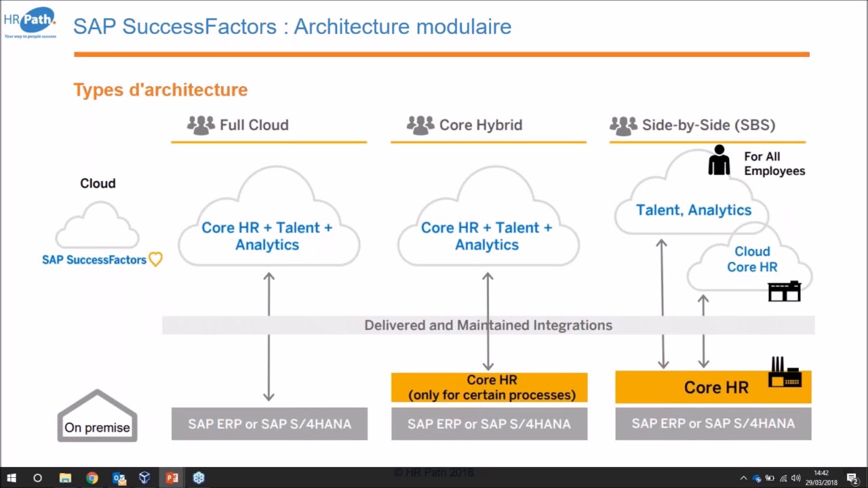Open File Explorer from the taskbar
Image resolution: width=868 pixels, height=488 pixels.
(65, 478)
